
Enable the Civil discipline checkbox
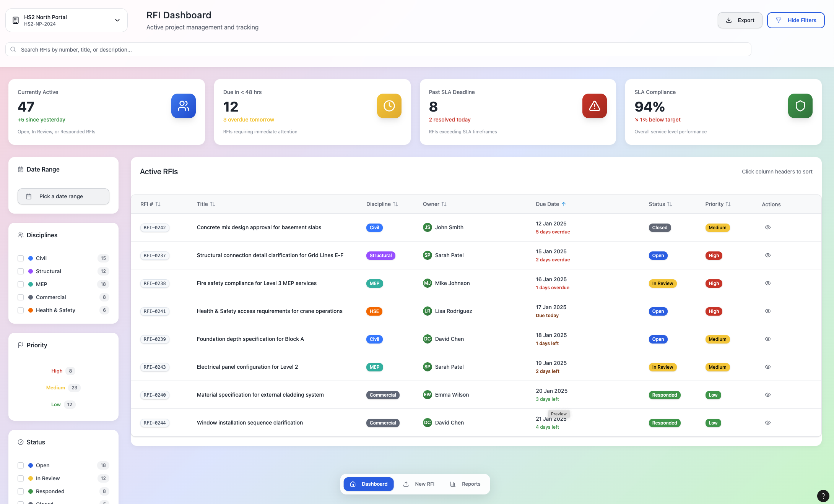pos(20,258)
